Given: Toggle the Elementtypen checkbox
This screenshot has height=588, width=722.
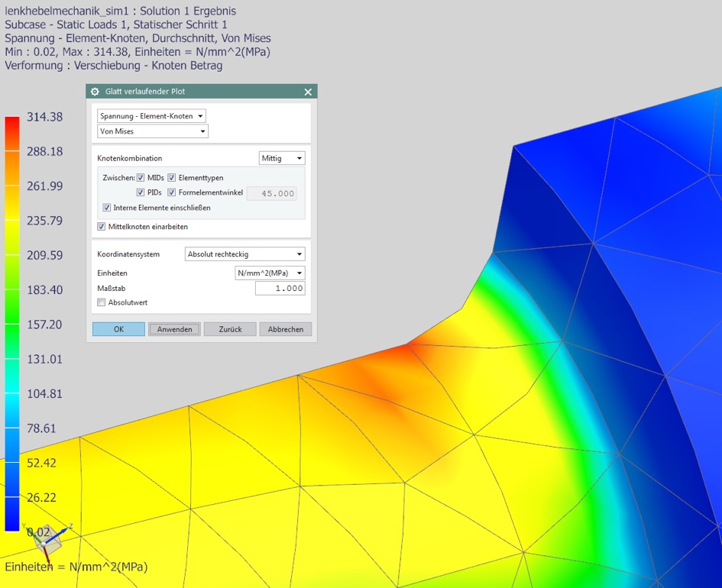Looking at the screenshot, I should 172,178.
